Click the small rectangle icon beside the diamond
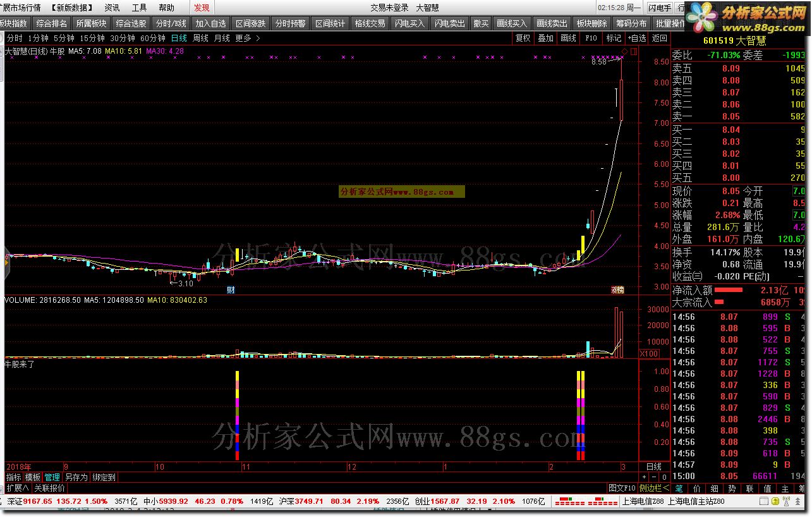Screen dimensions: 812x517 (634, 51)
